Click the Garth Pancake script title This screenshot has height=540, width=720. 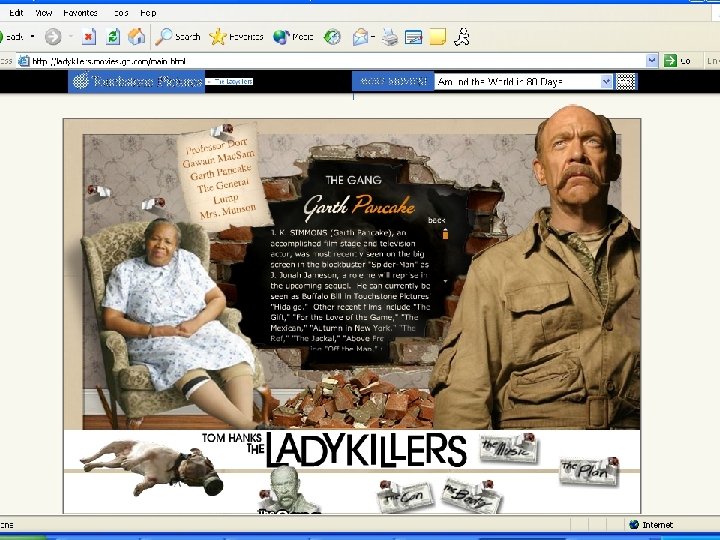[359, 206]
